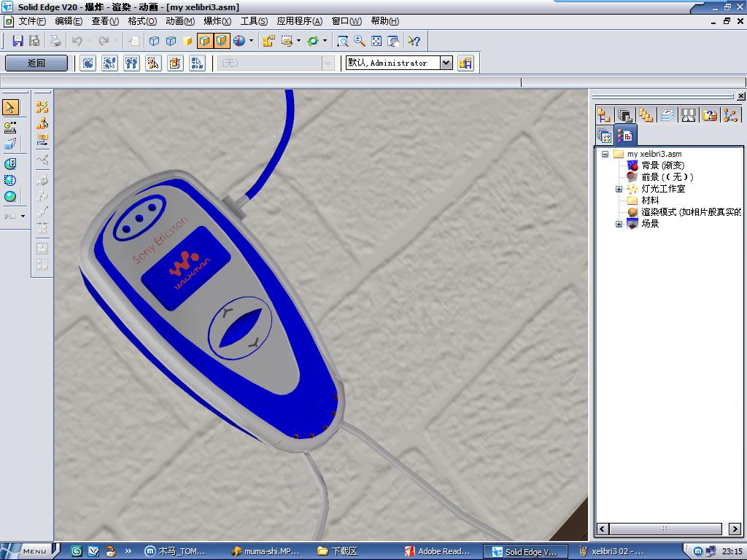Select the plain yellow shaded cube style
Image resolution: width=747 pixels, height=560 pixels.
pos(187,41)
